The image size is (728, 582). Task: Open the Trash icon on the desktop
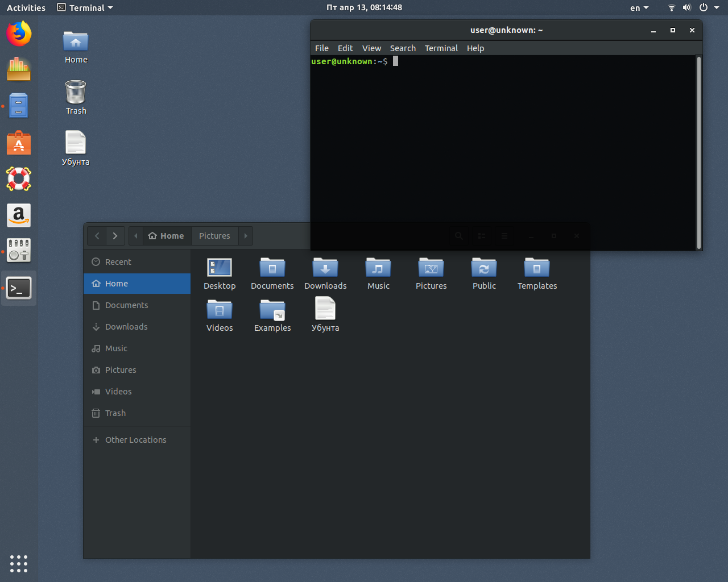click(76, 91)
